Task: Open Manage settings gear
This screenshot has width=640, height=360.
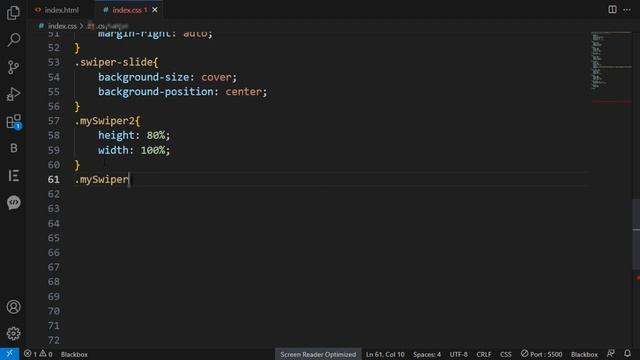Action: 13,333
